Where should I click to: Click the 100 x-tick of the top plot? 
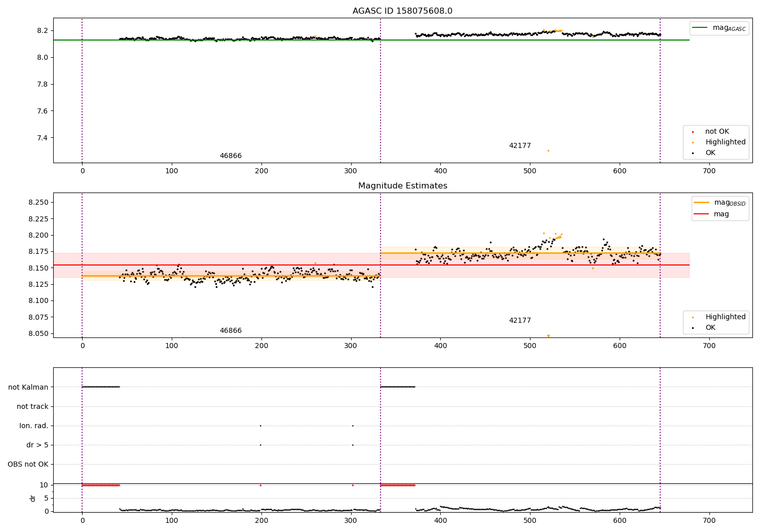coord(172,171)
